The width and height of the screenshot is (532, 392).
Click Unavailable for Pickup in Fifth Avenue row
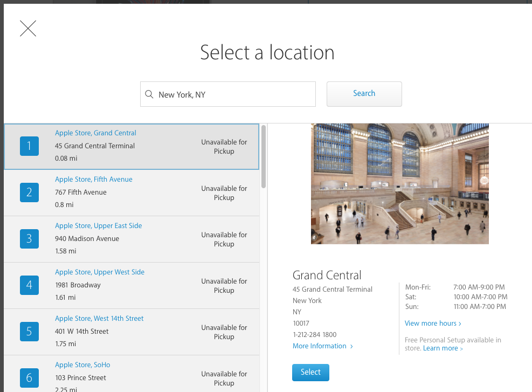click(x=224, y=193)
